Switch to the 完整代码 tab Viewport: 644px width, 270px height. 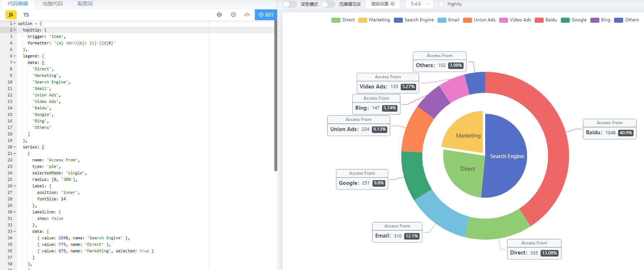53,4
